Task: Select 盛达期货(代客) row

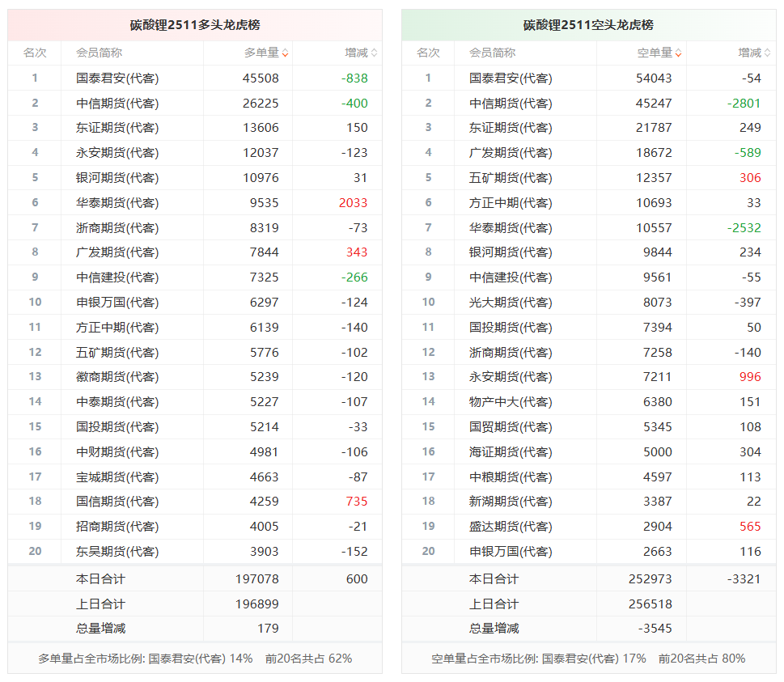Action: [x=588, y=527]
